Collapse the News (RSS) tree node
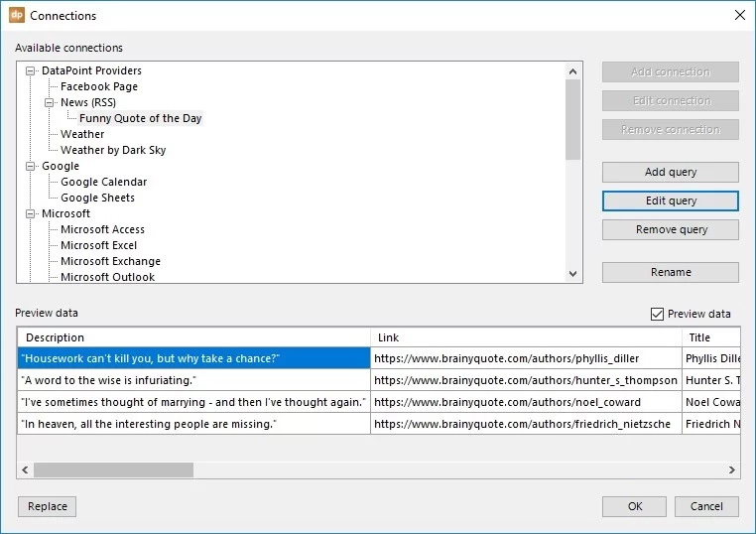 50,102
